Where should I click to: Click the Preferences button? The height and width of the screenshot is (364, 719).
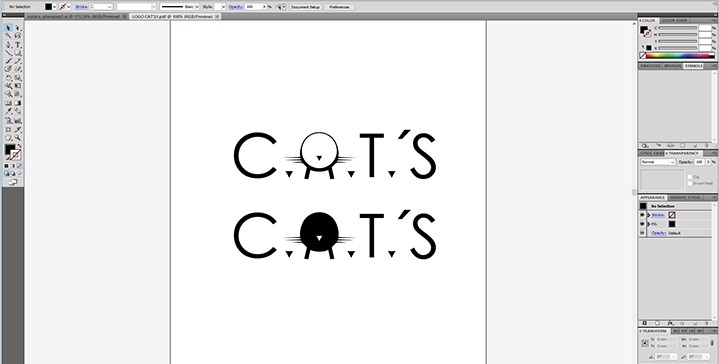point(339,7)
